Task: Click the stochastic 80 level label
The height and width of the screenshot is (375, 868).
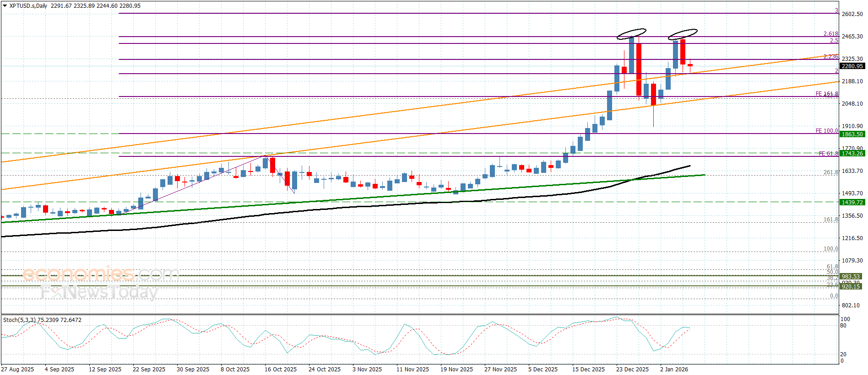Action: point(843,326)
